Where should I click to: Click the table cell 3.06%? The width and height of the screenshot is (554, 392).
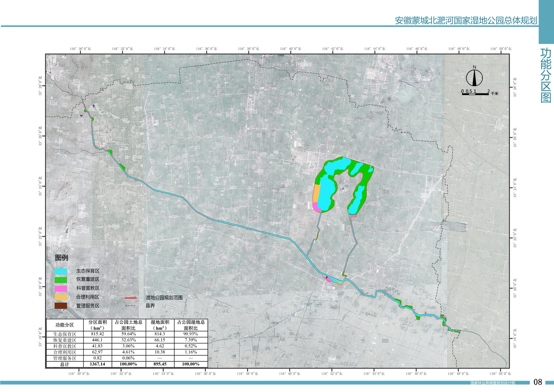tap(128, 346)
